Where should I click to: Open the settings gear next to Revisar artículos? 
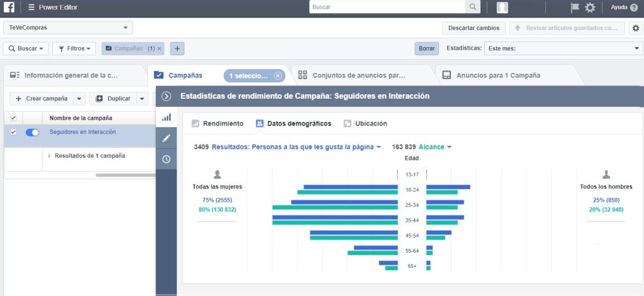tap(635, 28)
